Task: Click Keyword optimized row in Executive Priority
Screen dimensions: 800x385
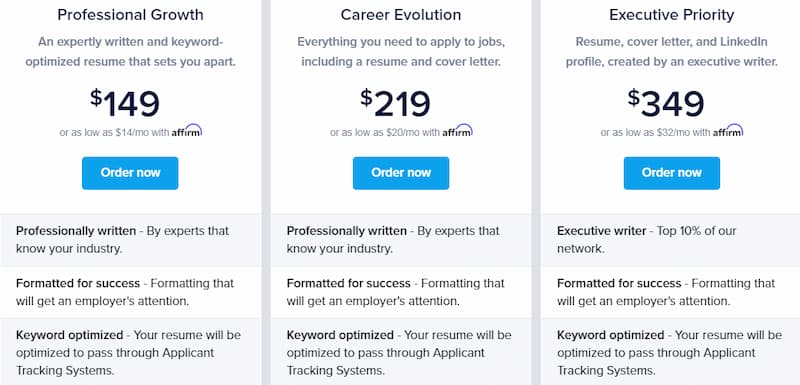Action: tap(670, 352)
